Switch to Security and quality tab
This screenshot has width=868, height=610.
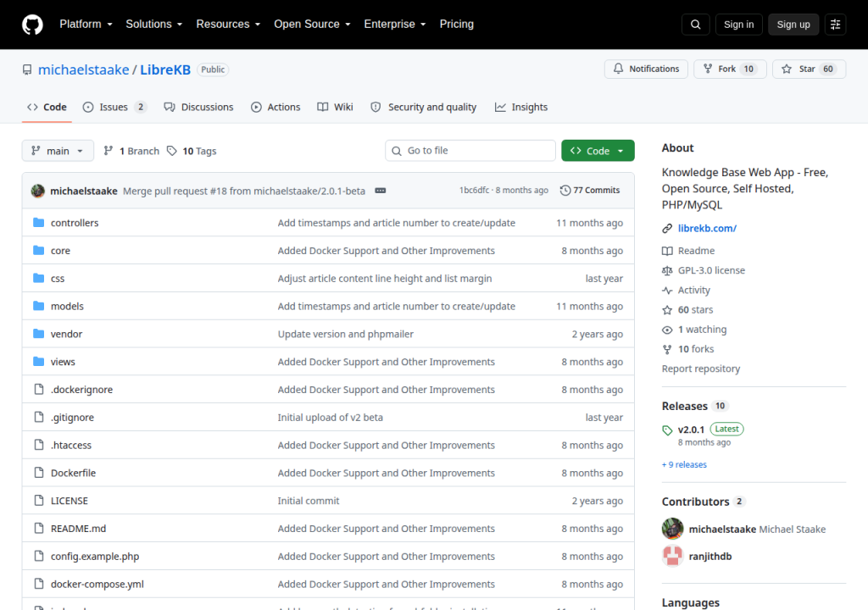[x=424, y=108]
